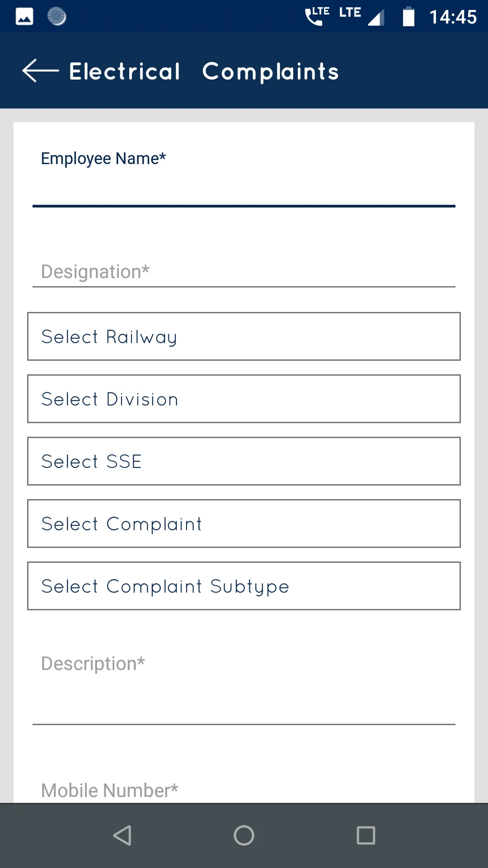This screenshot has height=868, width=488.
Task: Open the Select Railway dropdown
Action: (244, 336)
